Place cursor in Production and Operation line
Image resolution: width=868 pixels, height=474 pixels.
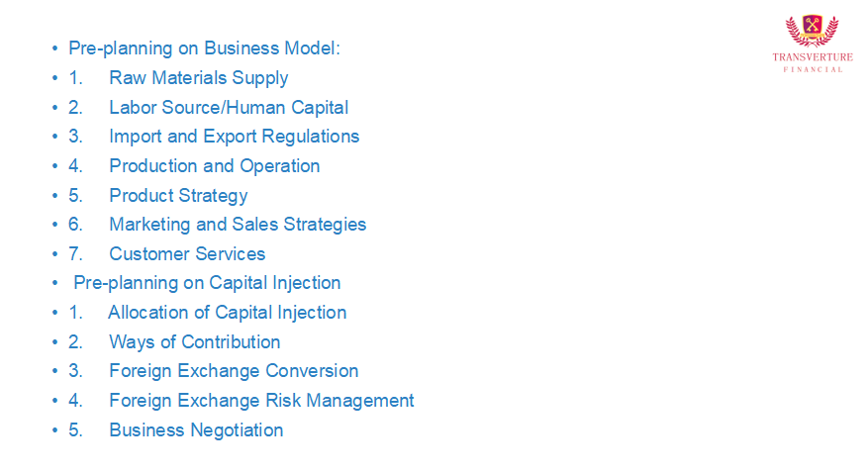(x=214, y=166)
